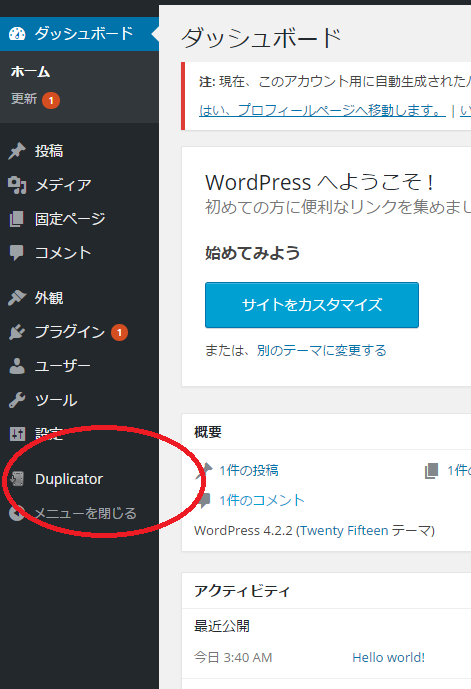Click the サイトをカスタマイズ button

pos(312,305)
